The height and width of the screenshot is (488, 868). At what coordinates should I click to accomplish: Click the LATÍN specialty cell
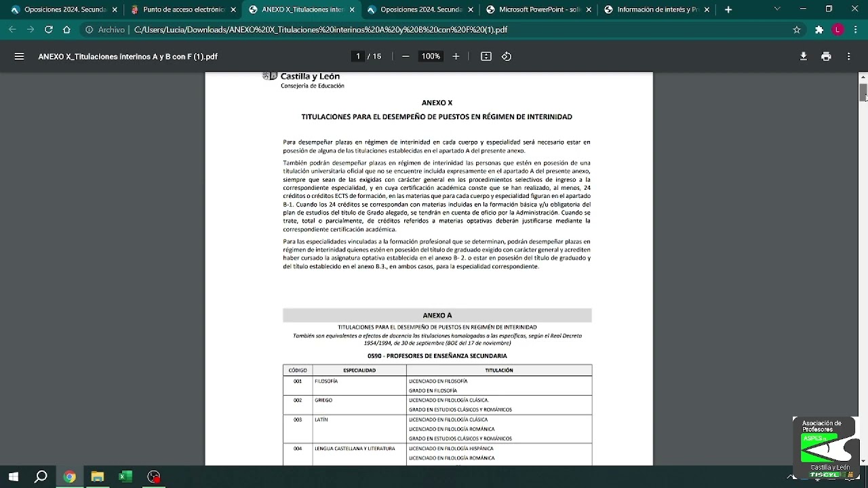tap(359, 429)
